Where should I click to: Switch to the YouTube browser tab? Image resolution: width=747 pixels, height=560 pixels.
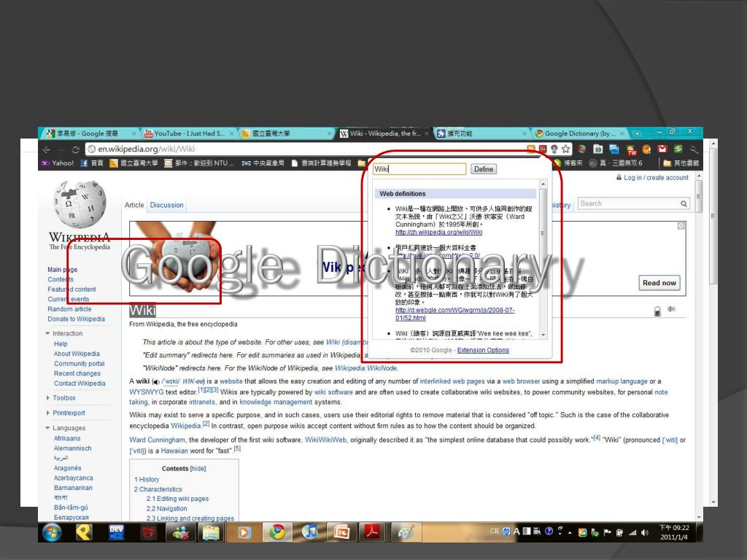(189, 134)
